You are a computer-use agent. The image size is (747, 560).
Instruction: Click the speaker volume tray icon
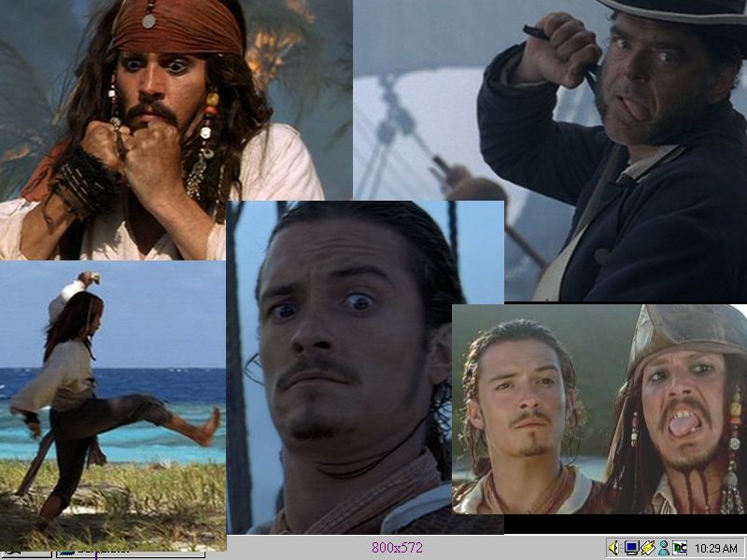(614, 548)
